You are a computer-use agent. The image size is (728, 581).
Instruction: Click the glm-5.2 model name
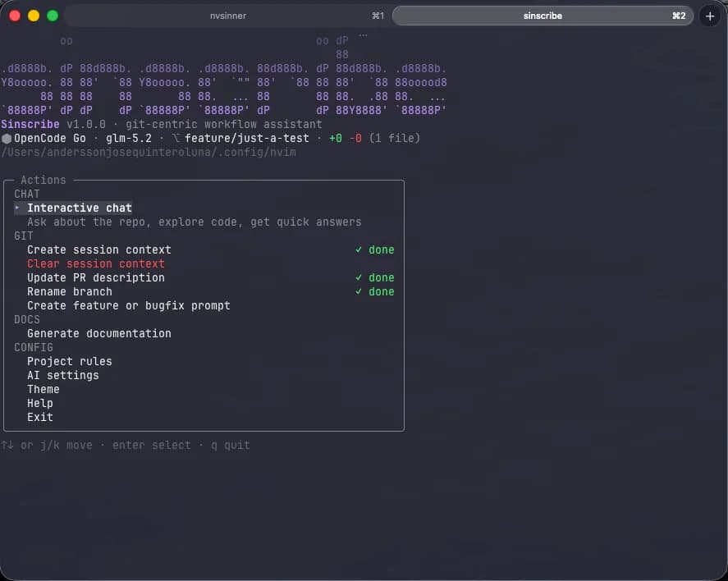pyautogui.click(x=129, y=139)
